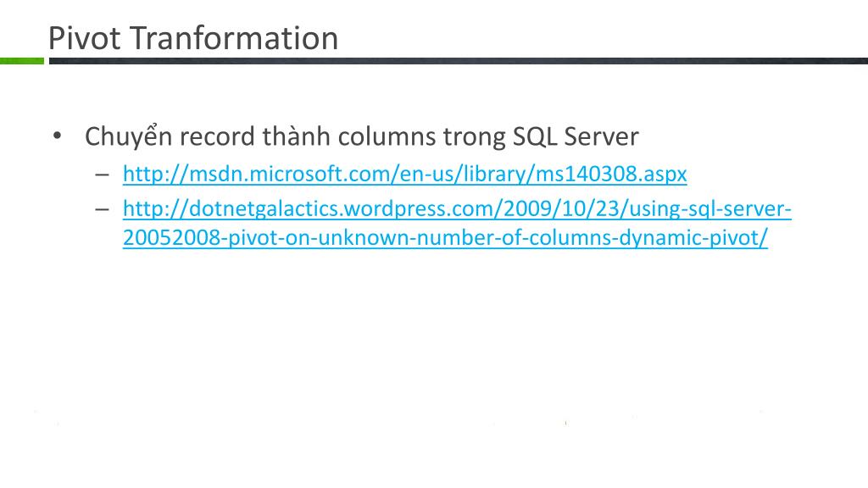868x488 pixels.
Task: Click the dark horizontal divider bar
Action: click(459, 61)
